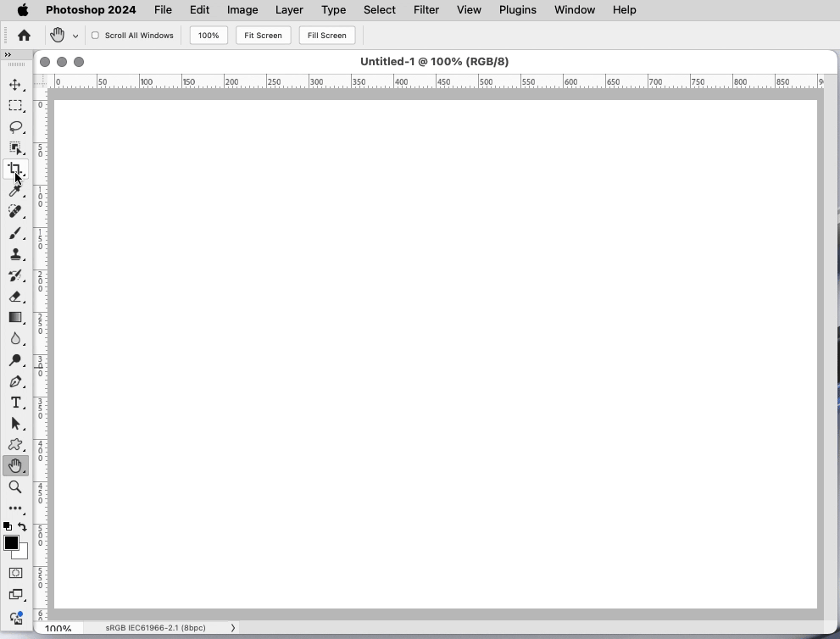840x639 pixels.
Task: Enable Scroll All Windows checkbox
Action: (x=95, y=36)
